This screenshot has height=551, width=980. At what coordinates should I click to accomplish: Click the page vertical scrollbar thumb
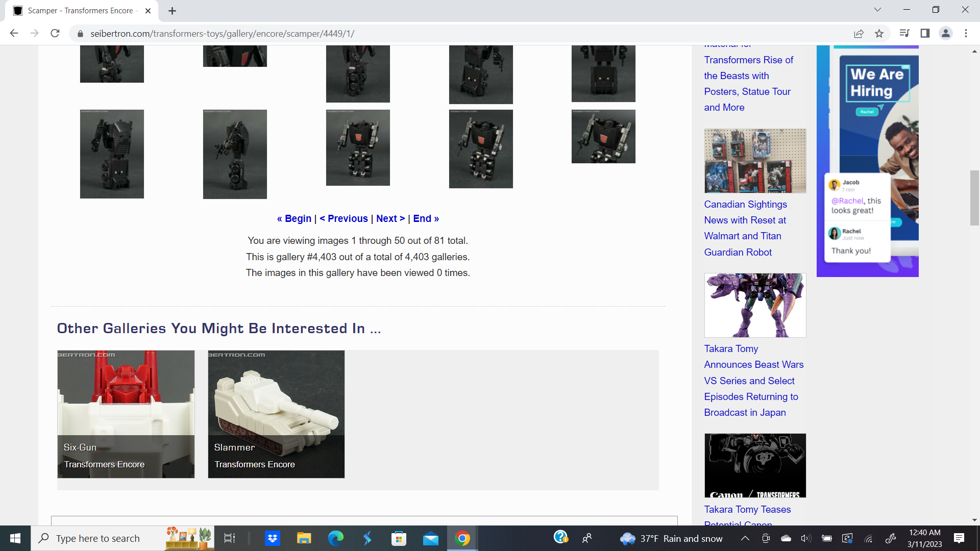click(974, 198)
